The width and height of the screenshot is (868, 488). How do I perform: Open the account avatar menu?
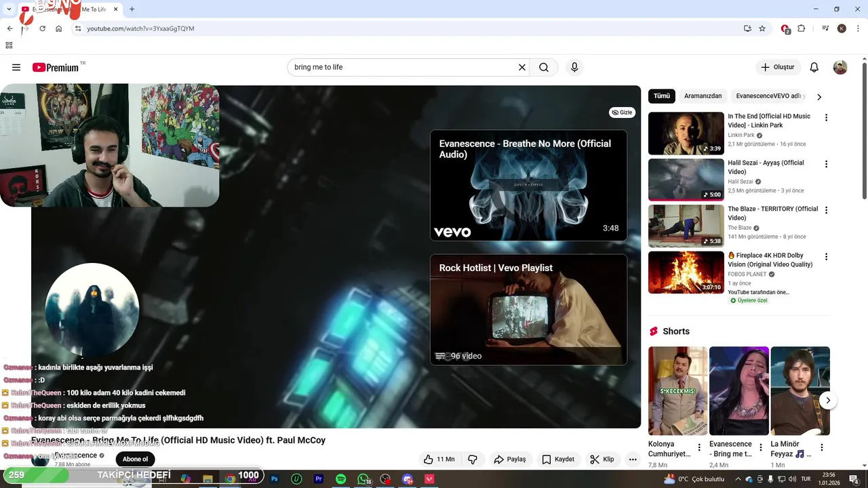tap(840, 67)
